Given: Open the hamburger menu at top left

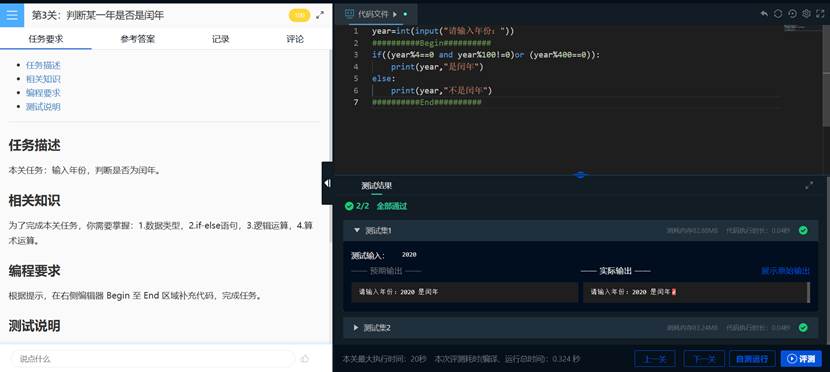Looking at the screenshot, I should 12,15.
